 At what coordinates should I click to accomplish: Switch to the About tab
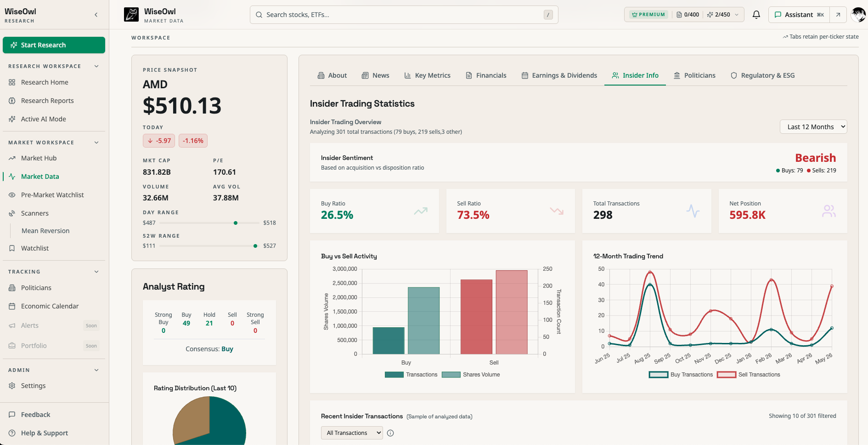pos(332,75)
